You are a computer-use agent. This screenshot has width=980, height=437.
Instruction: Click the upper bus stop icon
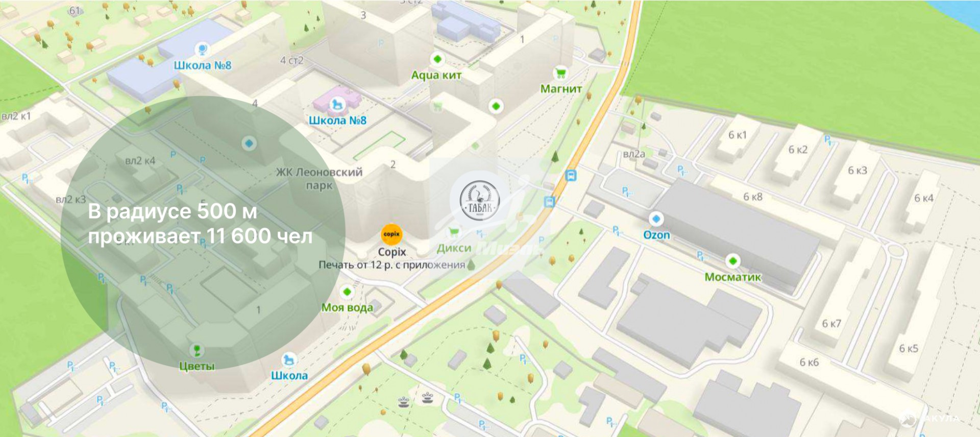click(x=571, y=176)
